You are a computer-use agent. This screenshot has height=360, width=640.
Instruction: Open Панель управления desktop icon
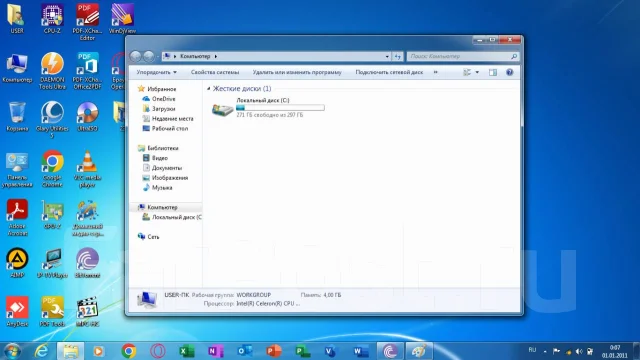coord(17,170)
